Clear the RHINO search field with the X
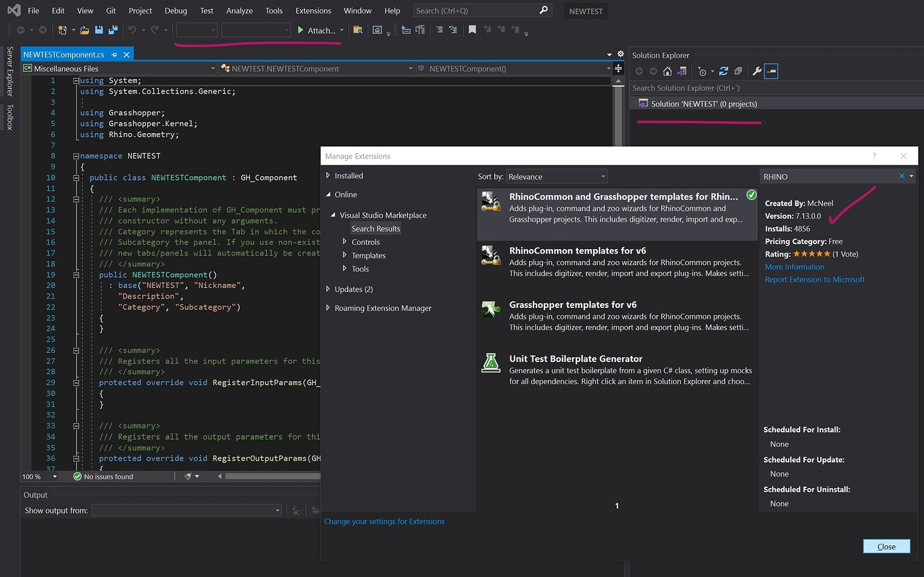The width and height of the screenshot is (924, 577). (902, 176)
